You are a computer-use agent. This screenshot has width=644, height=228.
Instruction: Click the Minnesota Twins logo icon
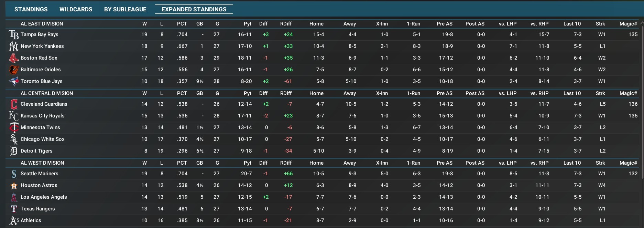click(x=14, y=127)
